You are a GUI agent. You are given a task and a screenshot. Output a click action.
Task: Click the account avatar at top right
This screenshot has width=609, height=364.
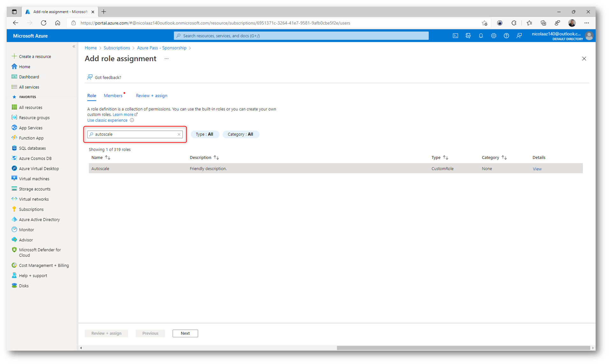point(589,36)
